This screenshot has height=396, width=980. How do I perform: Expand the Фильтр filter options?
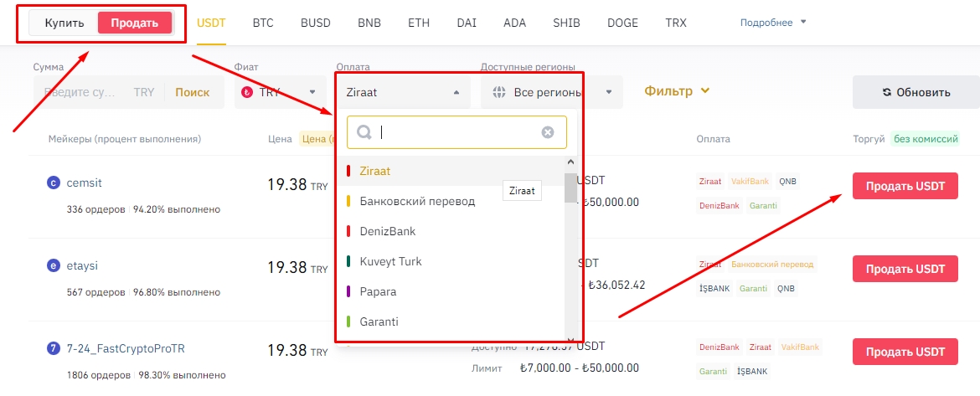(677, 91)
